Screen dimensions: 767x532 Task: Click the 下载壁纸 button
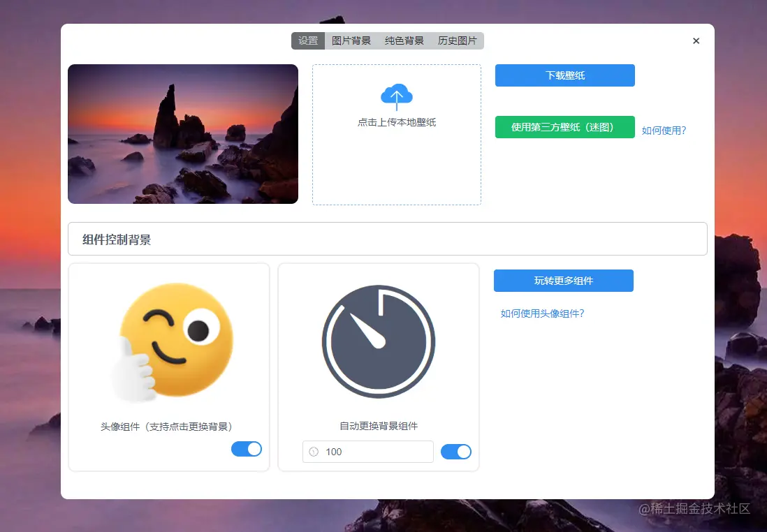tap(564, 75)
